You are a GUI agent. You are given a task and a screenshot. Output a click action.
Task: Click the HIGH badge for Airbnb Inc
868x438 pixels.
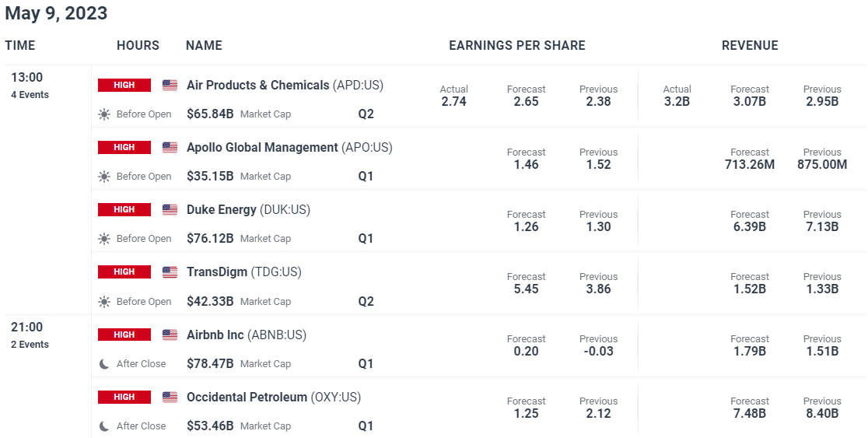124,335
